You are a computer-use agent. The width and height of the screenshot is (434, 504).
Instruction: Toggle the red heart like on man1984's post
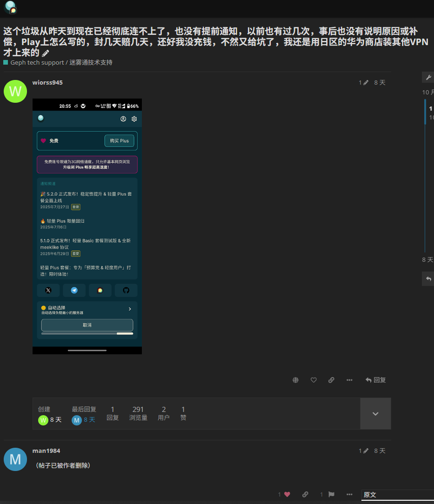(x=287, y=494)
